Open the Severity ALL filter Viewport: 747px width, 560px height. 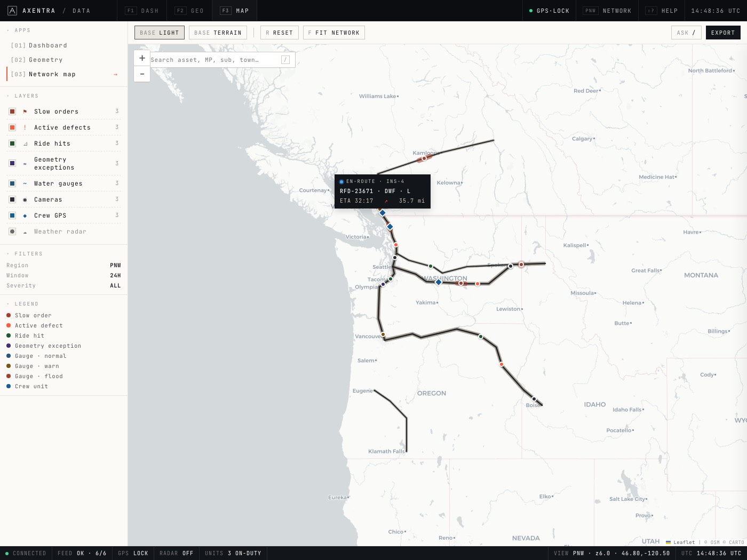[x=63, y=285]
